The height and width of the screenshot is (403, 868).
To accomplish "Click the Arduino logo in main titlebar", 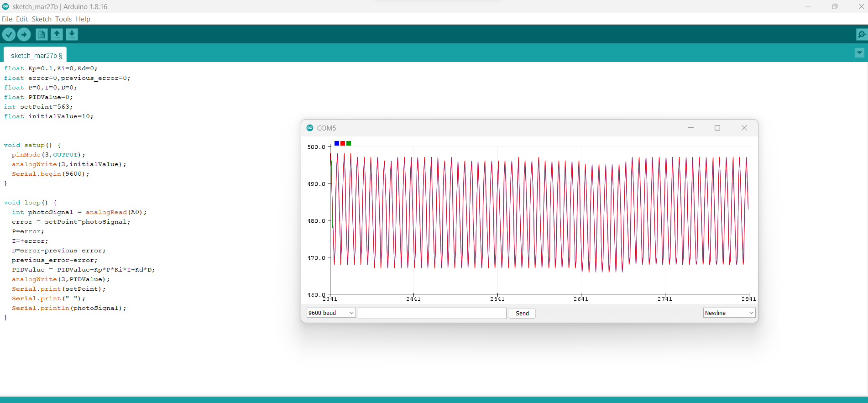I will click(5, 6).
